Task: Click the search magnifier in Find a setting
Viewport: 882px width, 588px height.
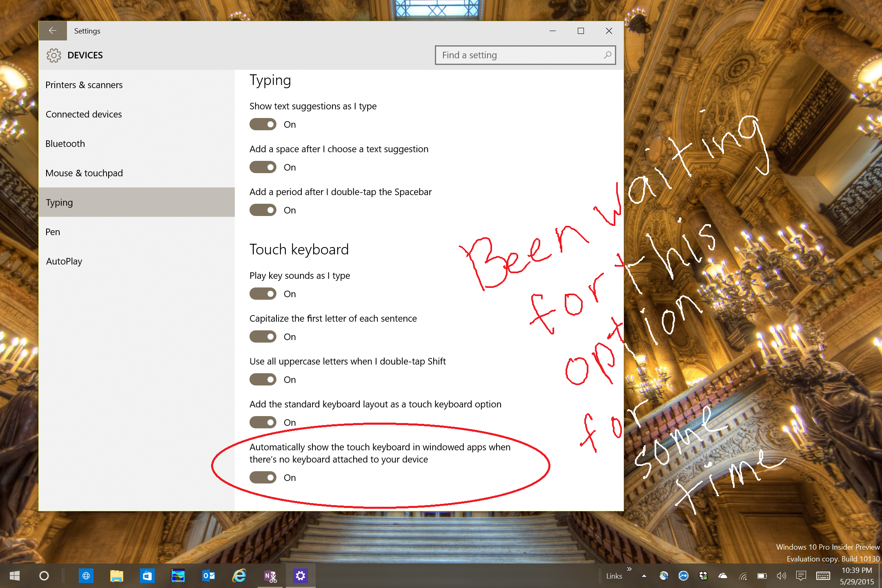Action: pyautogui.click(x=607, y=55)
